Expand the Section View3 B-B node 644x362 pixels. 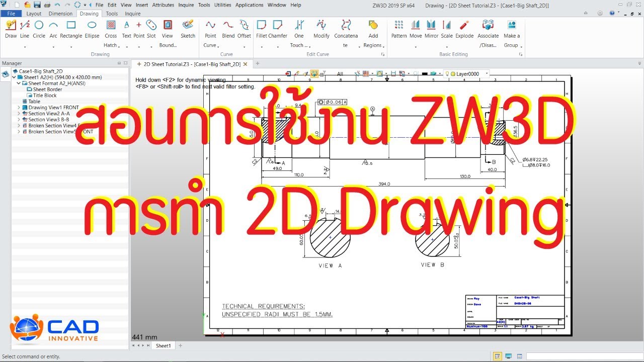coord(19,120)
